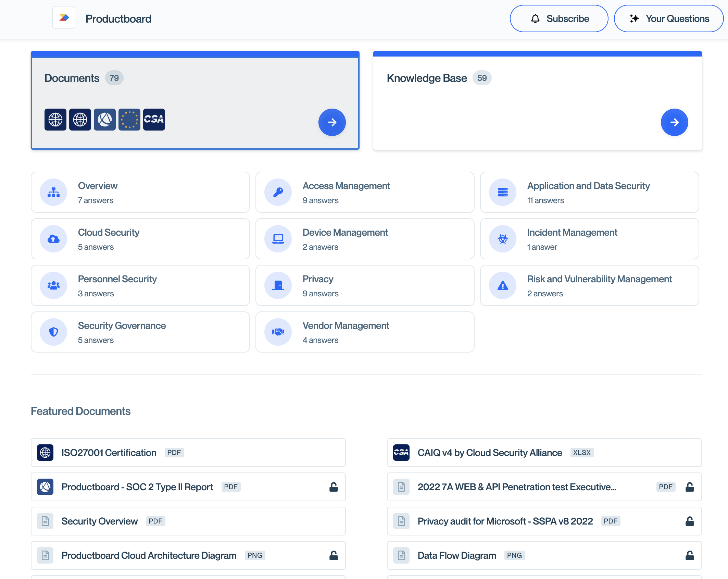Click the 'Featured Documents' heading
728x579 pixels.
point(80,411)
